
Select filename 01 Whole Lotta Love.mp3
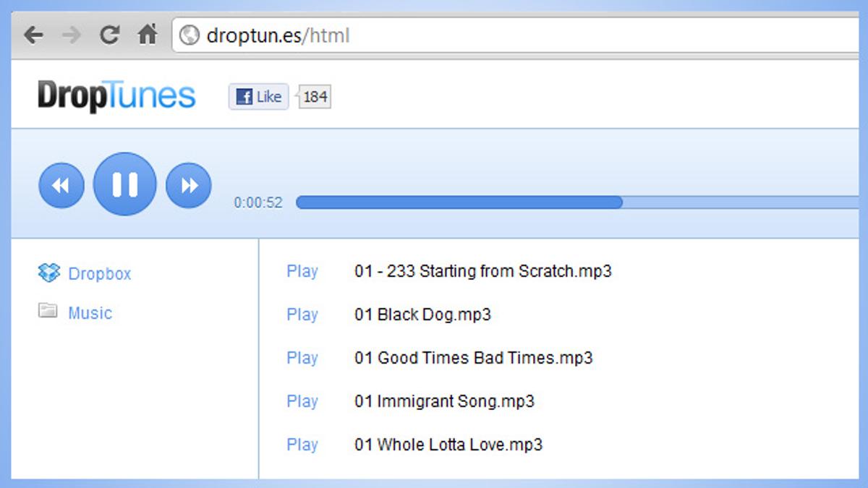[448, 445]
